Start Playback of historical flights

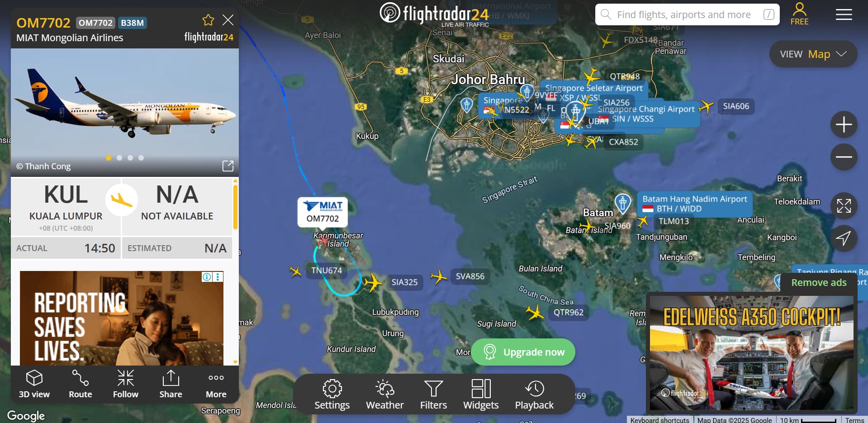[534, 394]
